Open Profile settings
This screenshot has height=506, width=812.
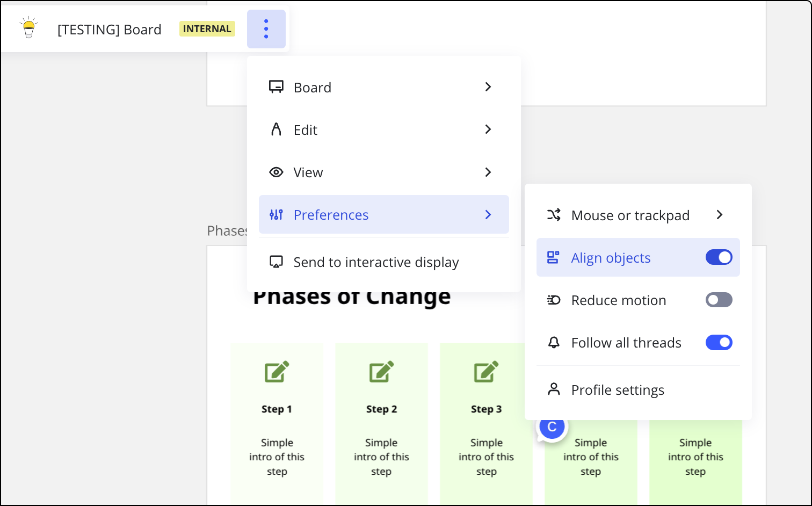point(618,389)
